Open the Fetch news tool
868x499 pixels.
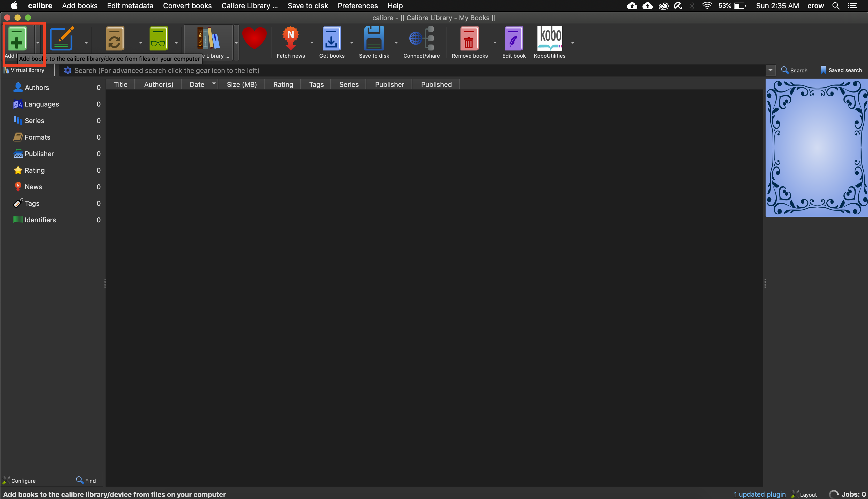click(x=290, y=38)
